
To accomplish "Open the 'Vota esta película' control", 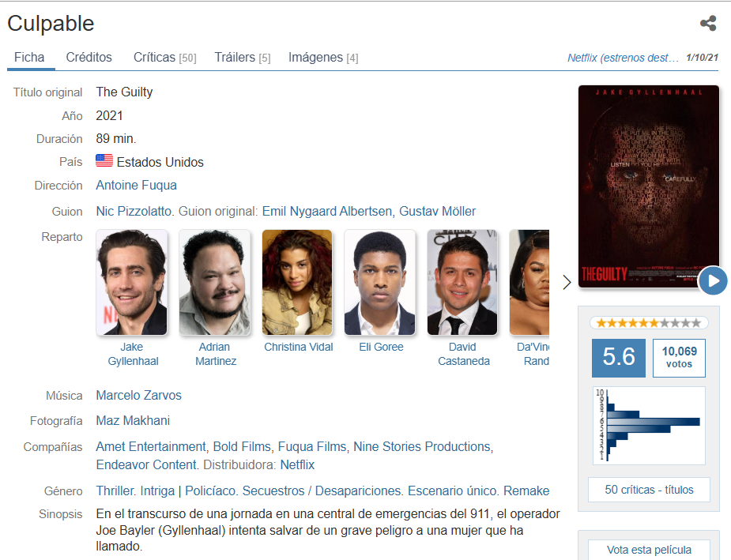I will click(x=649, y=550).
